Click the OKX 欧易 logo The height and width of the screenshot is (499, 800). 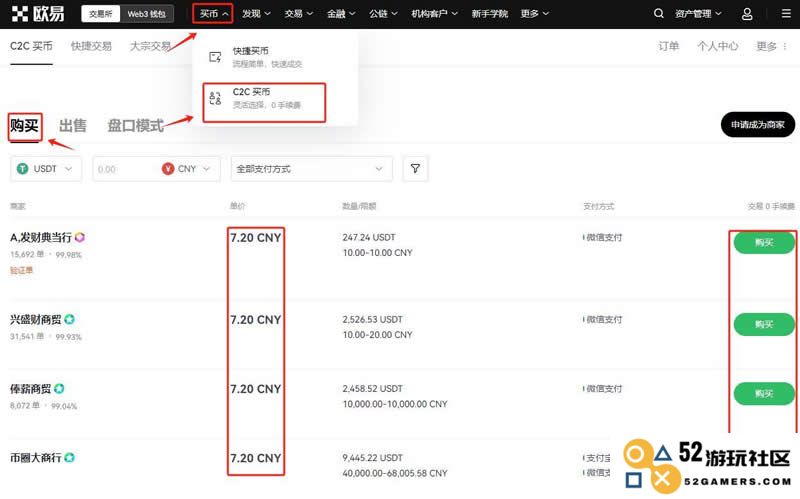(37, 14)
